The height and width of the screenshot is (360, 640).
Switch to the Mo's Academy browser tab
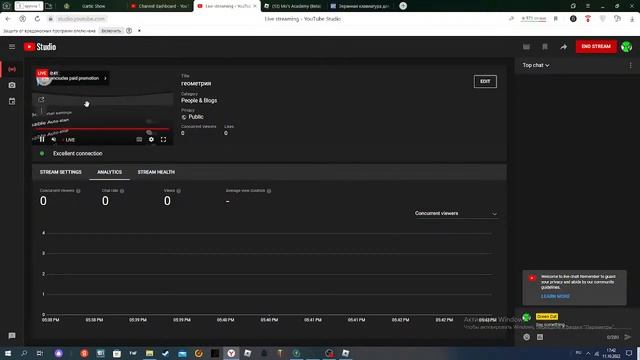click(293, 6)
